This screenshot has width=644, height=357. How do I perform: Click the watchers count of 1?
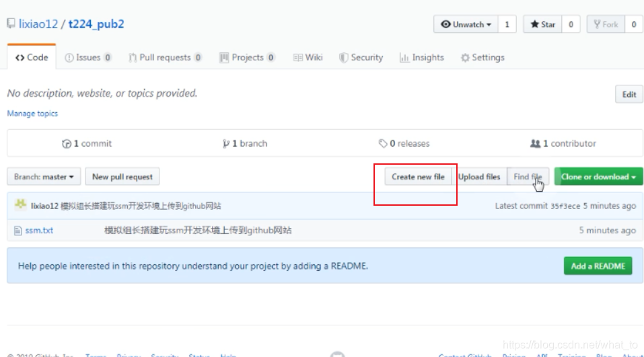click(507, 24)
